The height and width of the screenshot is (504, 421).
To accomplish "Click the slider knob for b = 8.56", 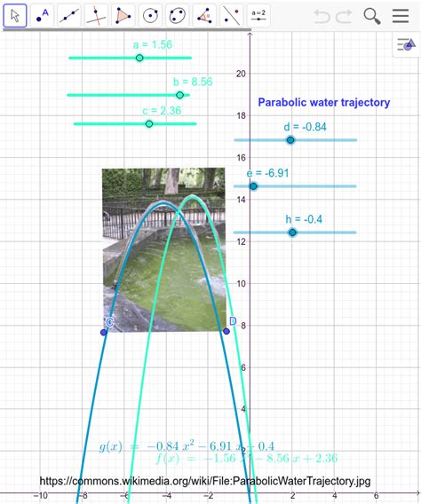I will (x=179, y=95).
